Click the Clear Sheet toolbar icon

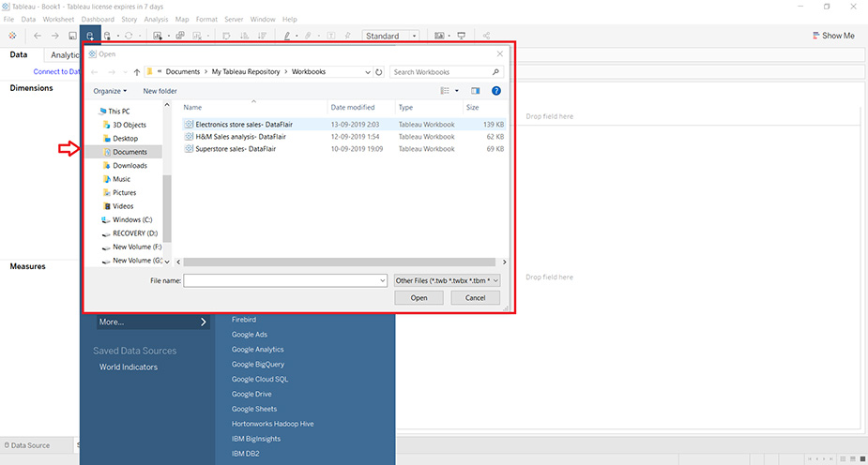[197, 36]
